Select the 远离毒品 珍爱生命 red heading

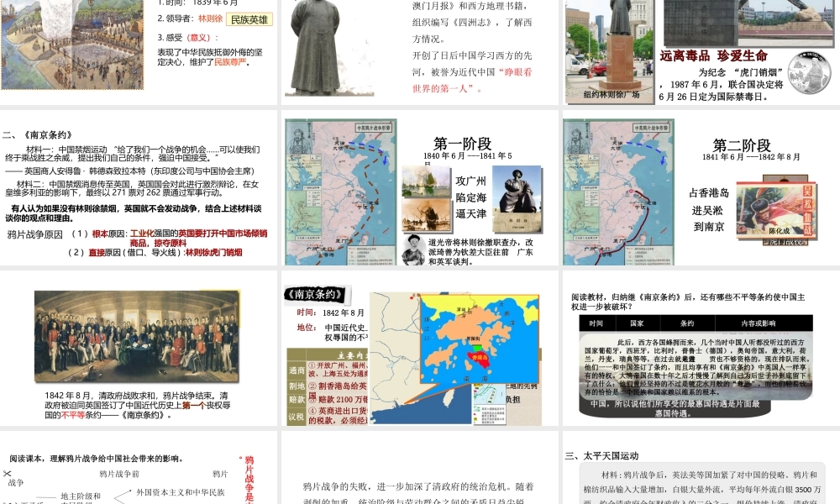(713, 55)
